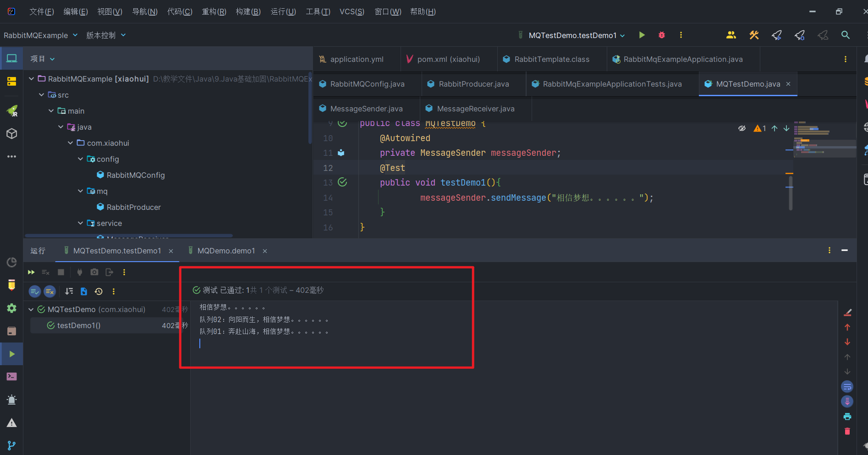Open the Run tool window sidebar icon
The height and width of the screenshot is (455, 868).
tap(11, 354)
